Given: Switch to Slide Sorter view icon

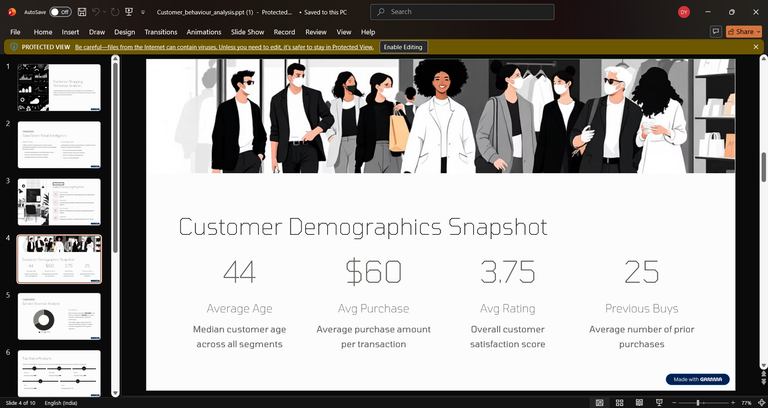Looking at the screenshot, I should 620,403.
